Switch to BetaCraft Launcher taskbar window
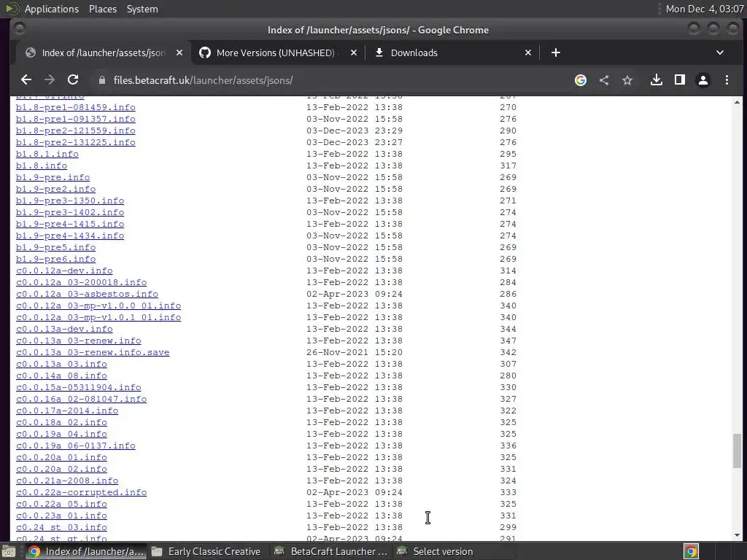The height and width of the screenshot is (560, 747). click(331, 551)
